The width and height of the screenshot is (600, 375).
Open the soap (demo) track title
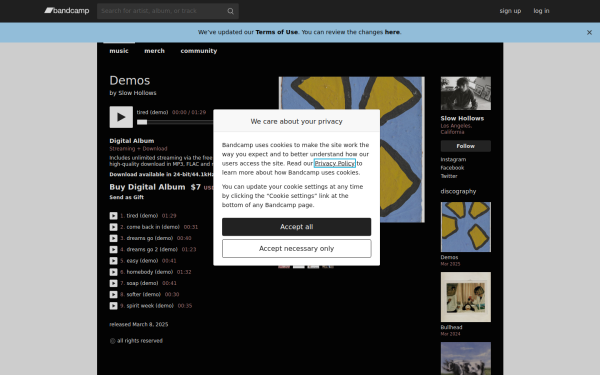pos(142,283)
